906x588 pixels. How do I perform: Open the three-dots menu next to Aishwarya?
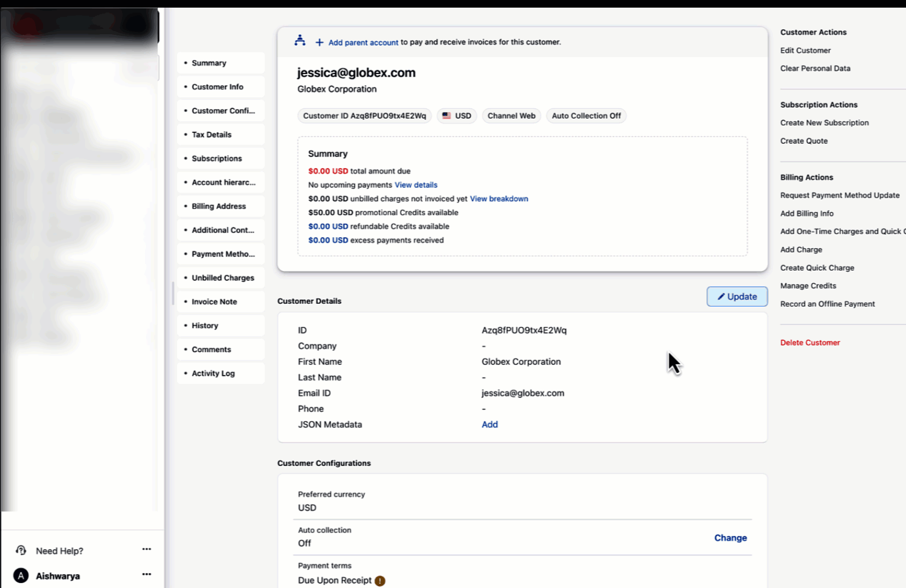147,574
